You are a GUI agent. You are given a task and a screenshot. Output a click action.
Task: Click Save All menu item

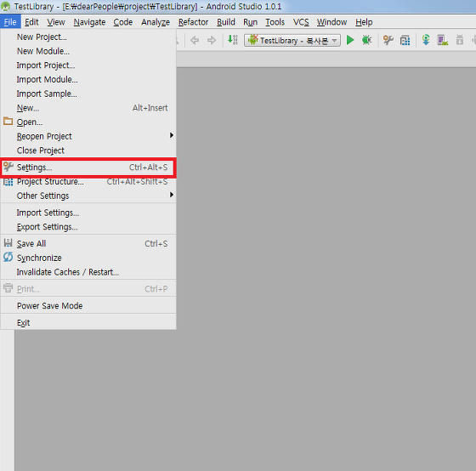tap(88, 243)
